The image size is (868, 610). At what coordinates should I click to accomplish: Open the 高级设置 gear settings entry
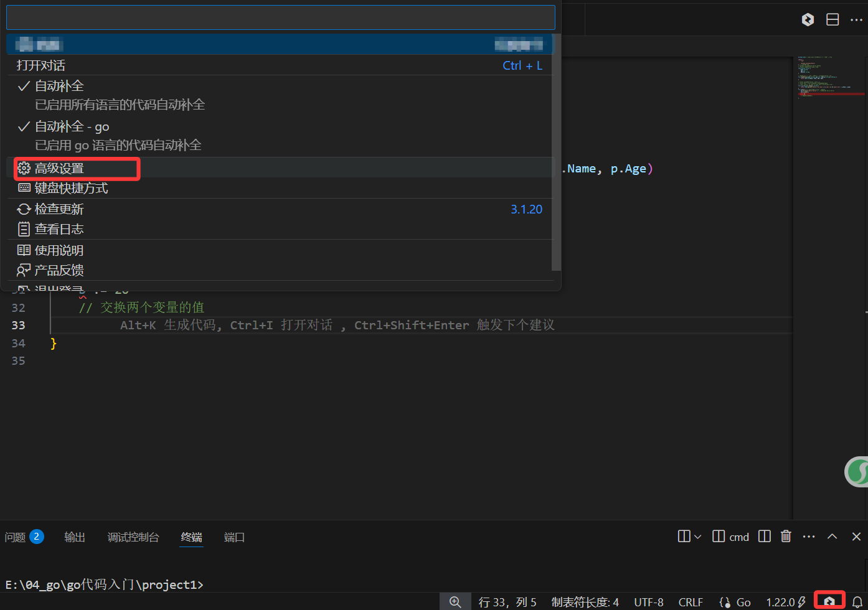pyautogui.click(x=76, y=168)
